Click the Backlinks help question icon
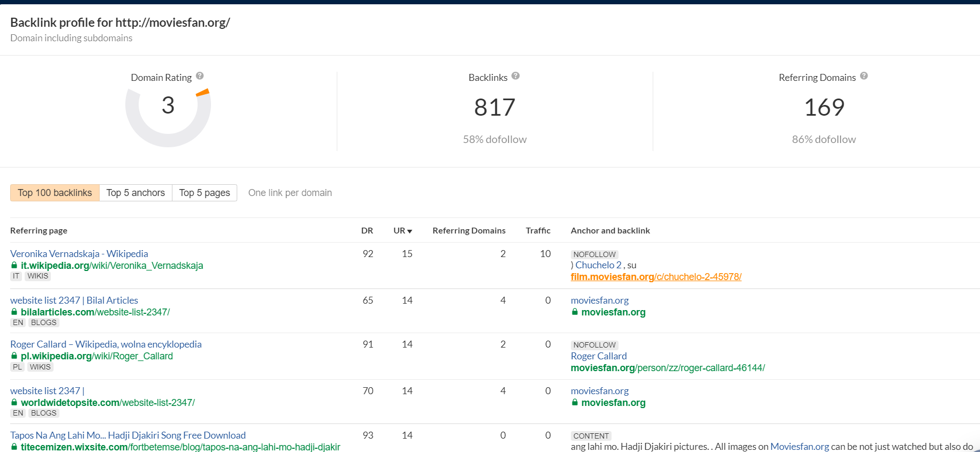The image size is (980, 452). (516, 76)
